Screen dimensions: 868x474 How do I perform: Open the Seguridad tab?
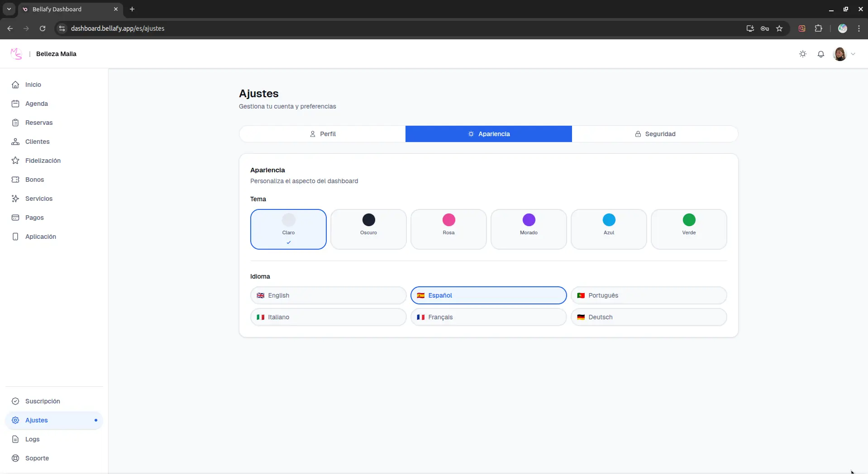(656, 134)
